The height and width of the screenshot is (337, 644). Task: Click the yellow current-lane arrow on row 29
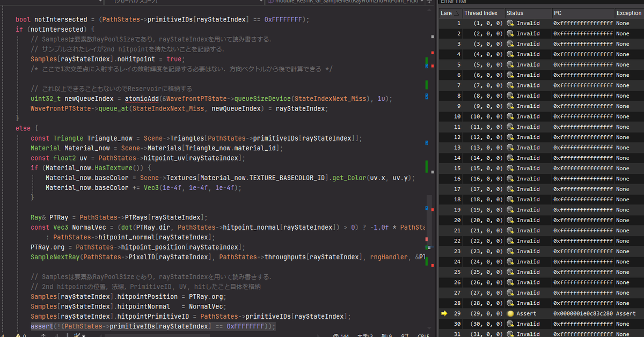(x=444, y=313)
